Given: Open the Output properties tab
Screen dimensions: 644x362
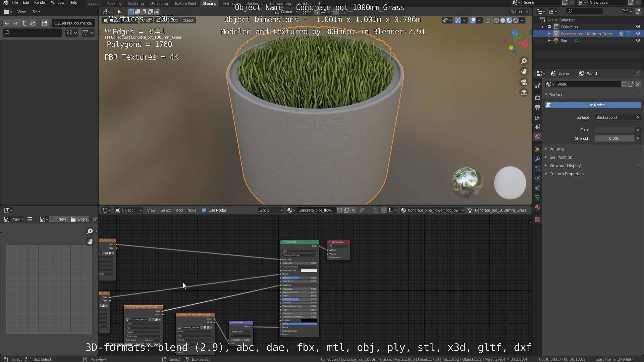Looking at the screenshot, I should tap(538, 108).
